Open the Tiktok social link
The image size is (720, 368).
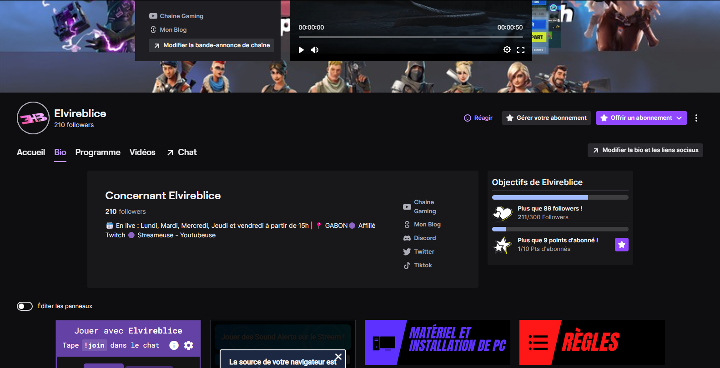click(418, 265)
